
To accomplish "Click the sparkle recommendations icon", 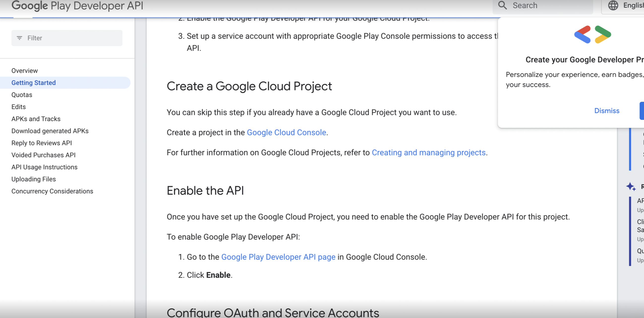I will click(631, 186).
